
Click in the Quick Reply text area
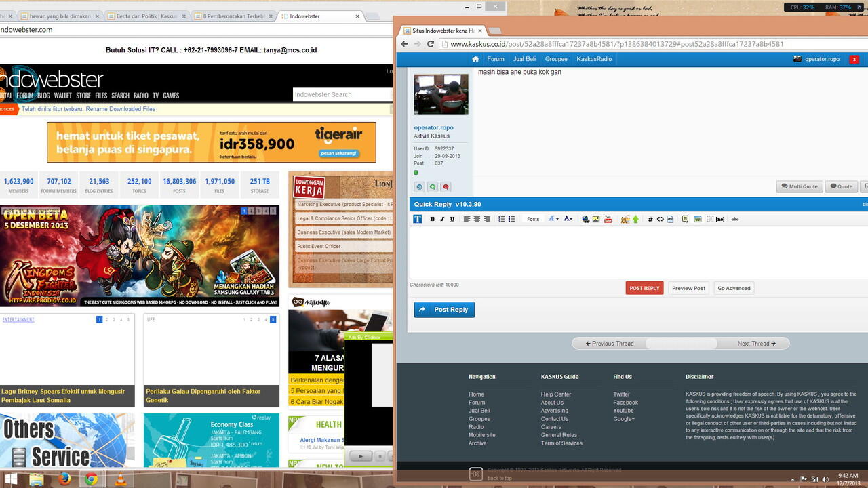[x=638, y=252]
